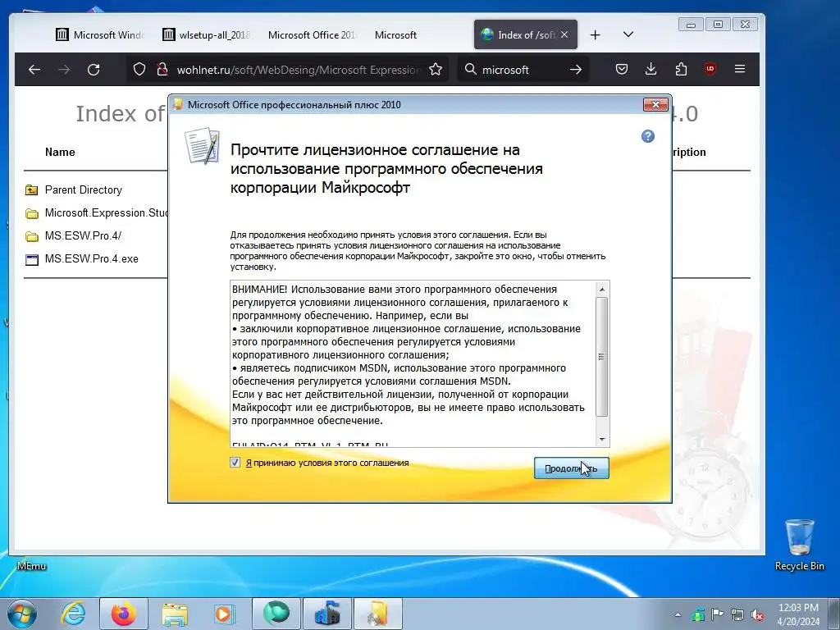Click the Action Center flag icon
The height and width of the screenshot is (630, 840).
point(717,614)
